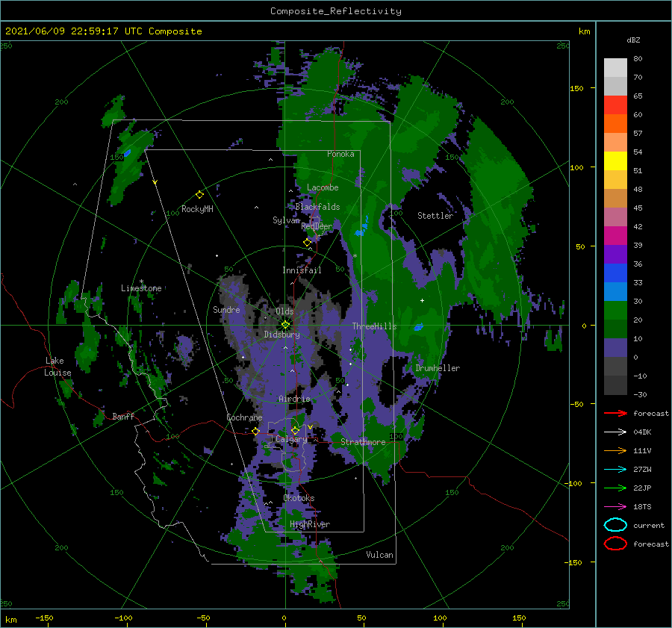Click the yellow radar center marker near Olds

click(x=285, y=325)
